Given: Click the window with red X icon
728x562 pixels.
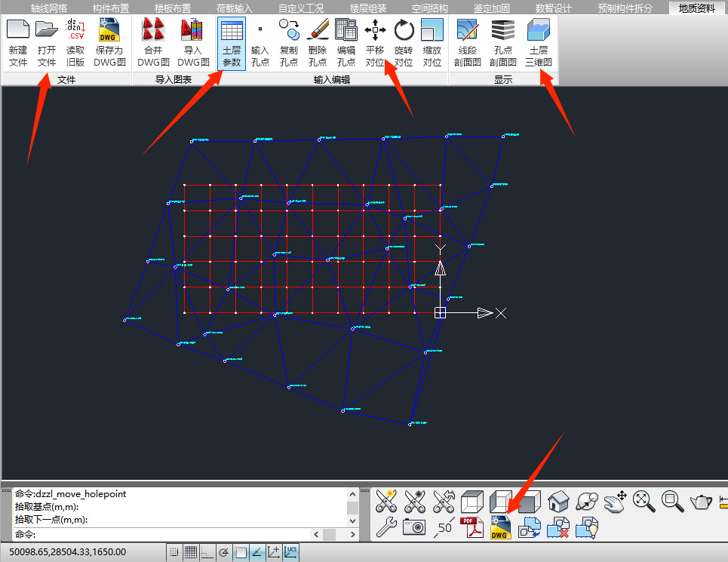Looking at the screenshot, I should (558, 527).
